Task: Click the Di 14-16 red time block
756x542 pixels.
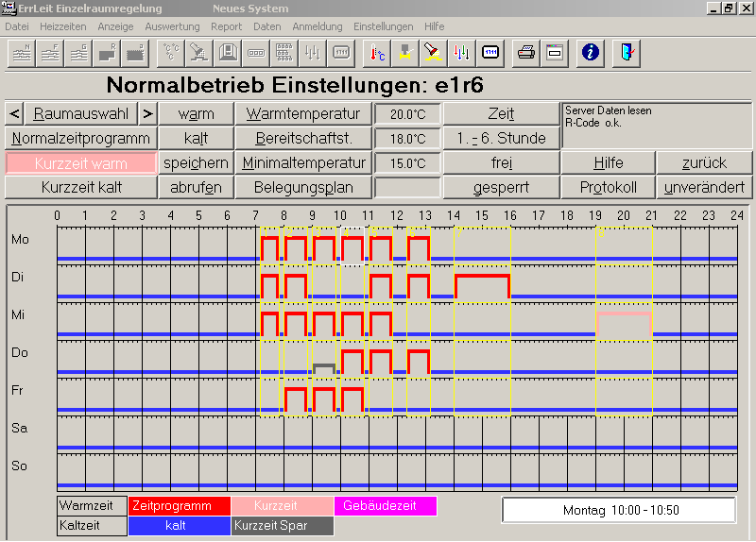Action: point(482,286)
